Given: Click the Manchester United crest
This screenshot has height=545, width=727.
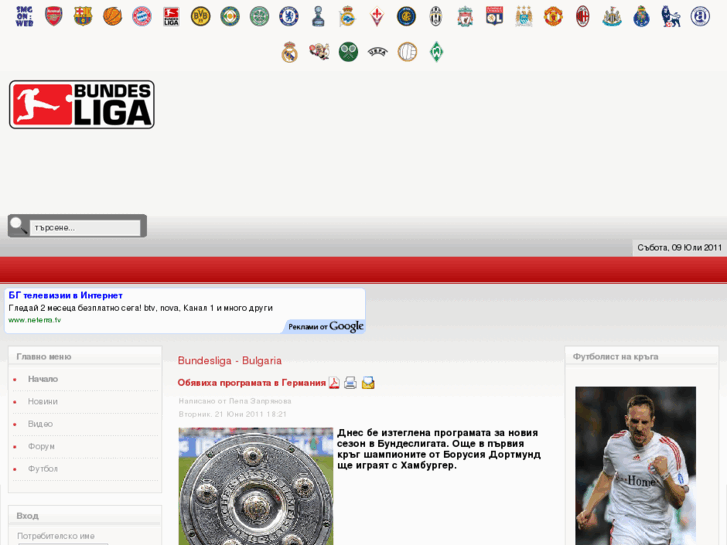Looking at the screenshot, I should [x=553, y=17].
